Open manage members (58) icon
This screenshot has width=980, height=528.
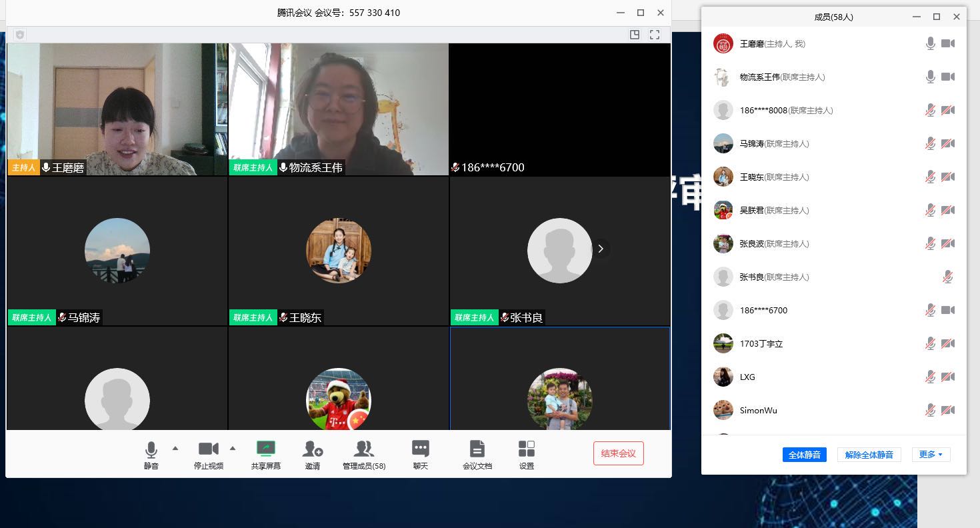pos(363,449)
